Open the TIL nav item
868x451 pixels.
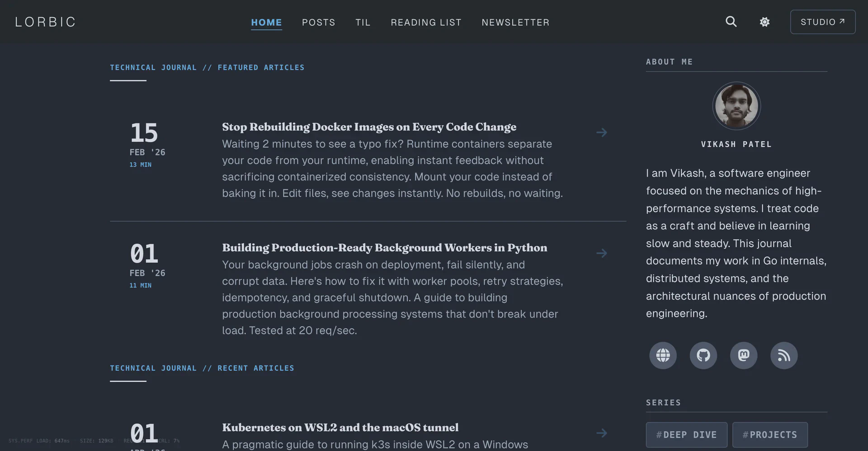(x=363, y=22)
